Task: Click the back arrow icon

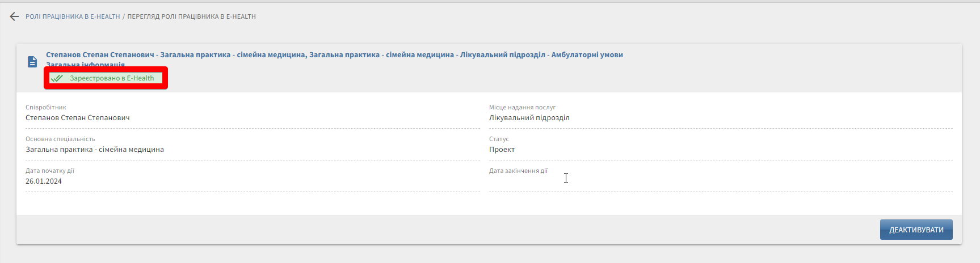Action: (x=14, y=16)
